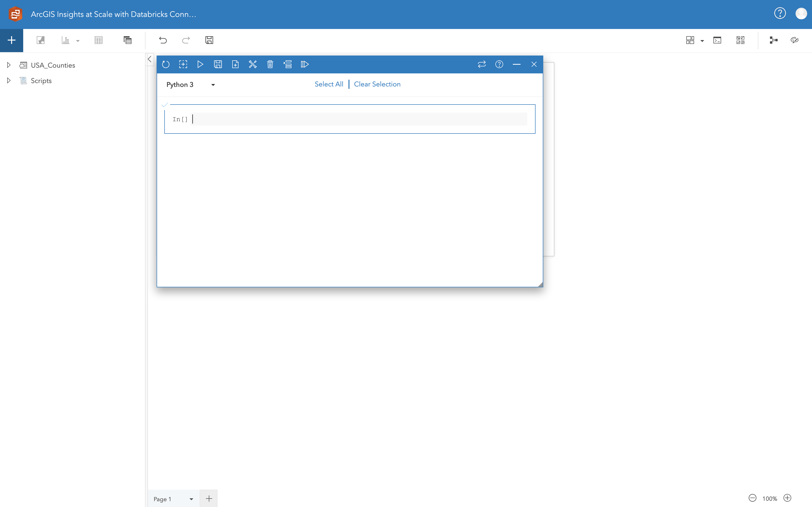Select All cells in the notebook
Screen dimensions: 812x507
328,84
